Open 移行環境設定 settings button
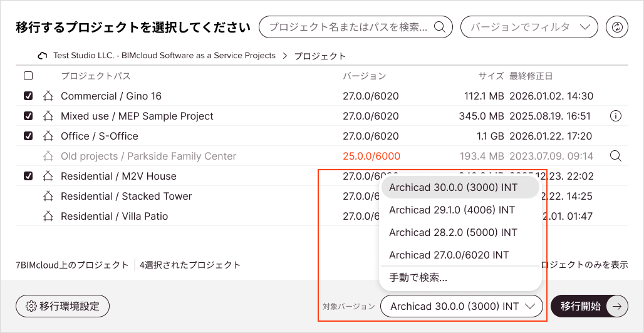644x333 pixels. [63, 306]
